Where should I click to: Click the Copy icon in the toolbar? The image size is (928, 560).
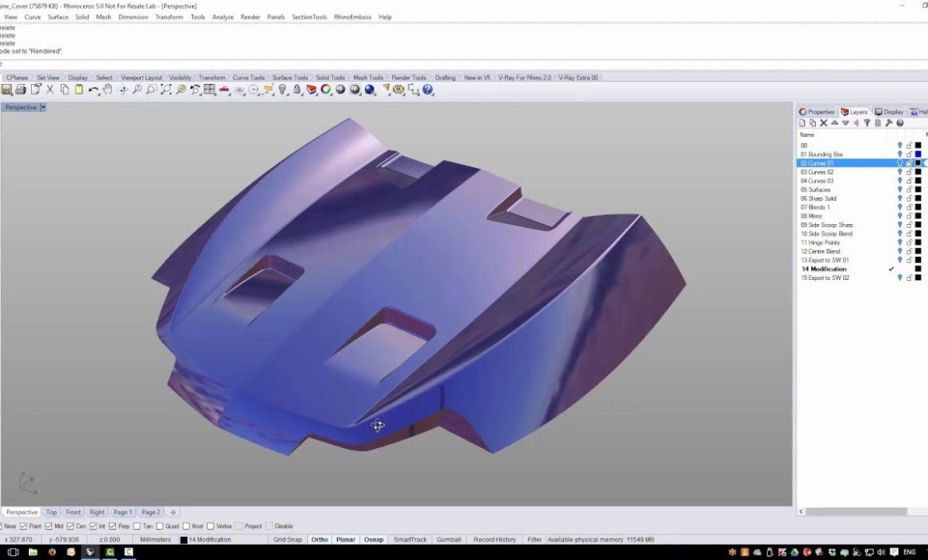coord(65,90)
